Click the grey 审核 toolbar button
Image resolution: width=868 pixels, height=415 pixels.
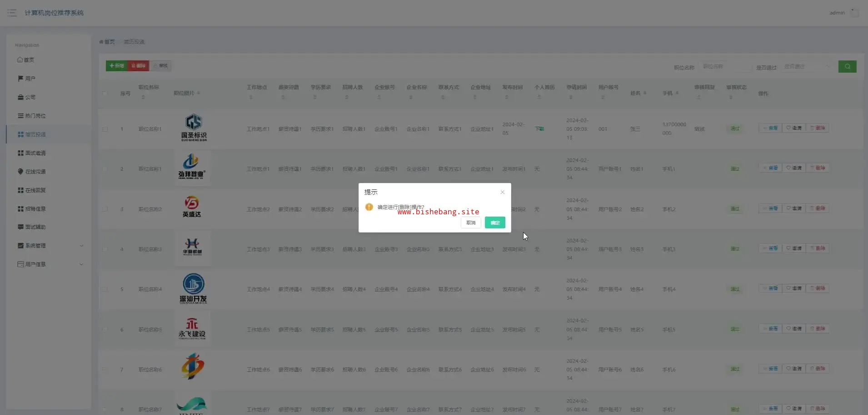click(160, 66)
